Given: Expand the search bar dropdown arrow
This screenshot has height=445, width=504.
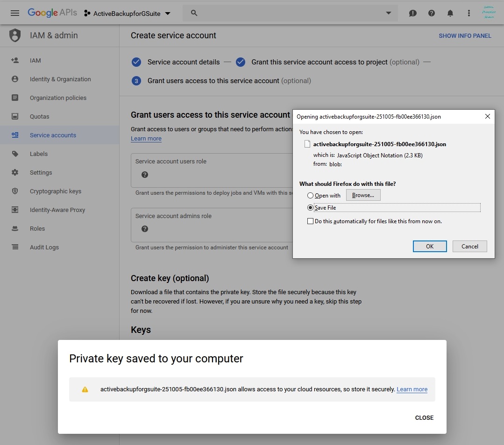Looking at the screenshot, I should tap(388, 13).
